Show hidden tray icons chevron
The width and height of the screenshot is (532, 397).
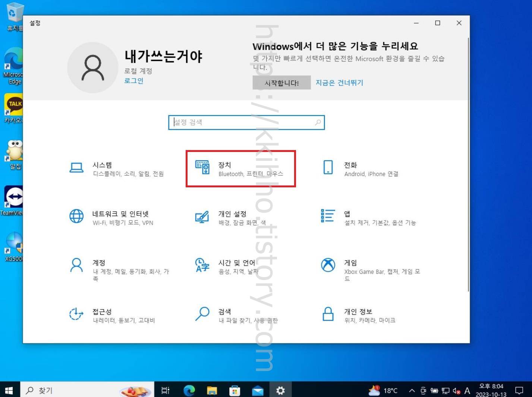[x=412, y=390]
